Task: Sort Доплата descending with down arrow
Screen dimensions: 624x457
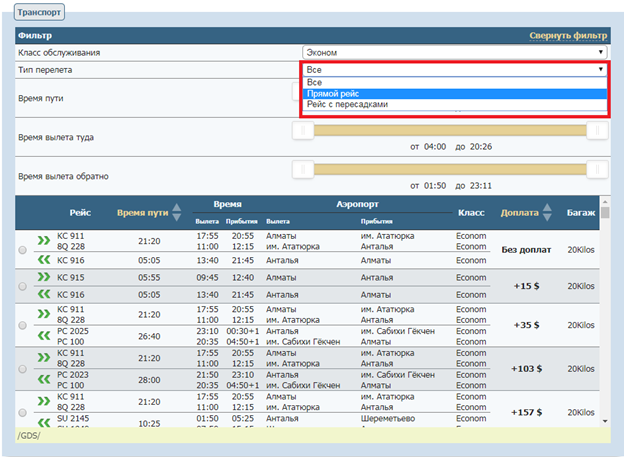Action: [547, 217]
